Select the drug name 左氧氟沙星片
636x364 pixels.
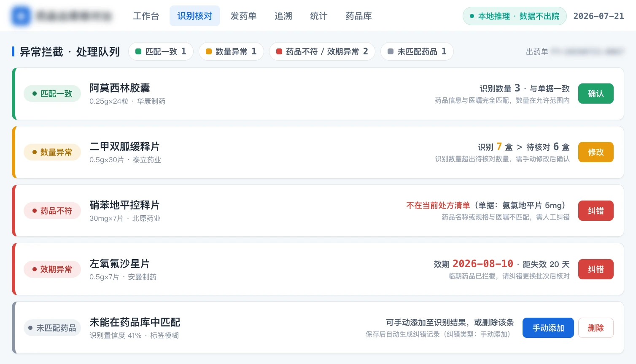(120, 264)
